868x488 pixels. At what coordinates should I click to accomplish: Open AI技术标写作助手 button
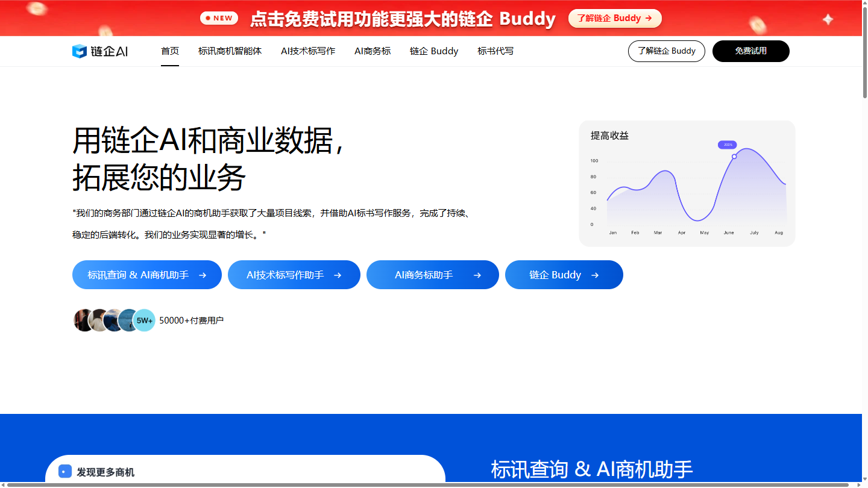(294, 275)
